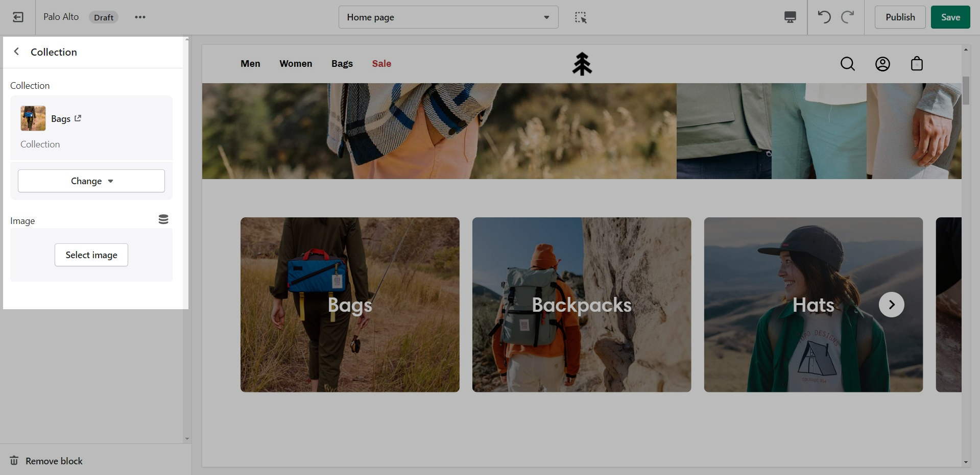The height and width of the screenshot is (475, 980).
Task: Click the Publish button
Action: click(x=900, y=17)
